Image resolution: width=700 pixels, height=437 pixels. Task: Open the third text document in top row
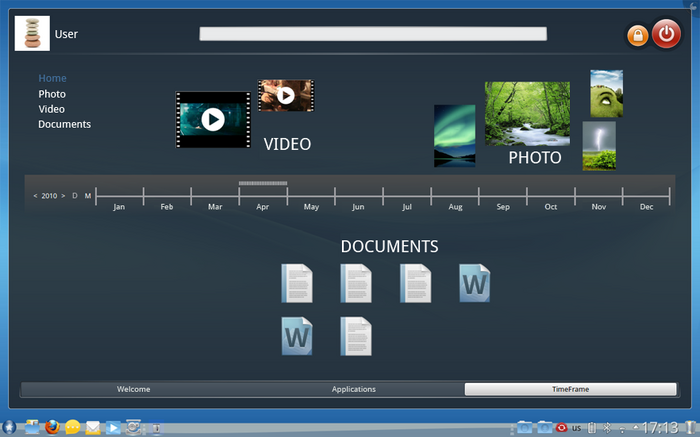click(x=415, y=283)
